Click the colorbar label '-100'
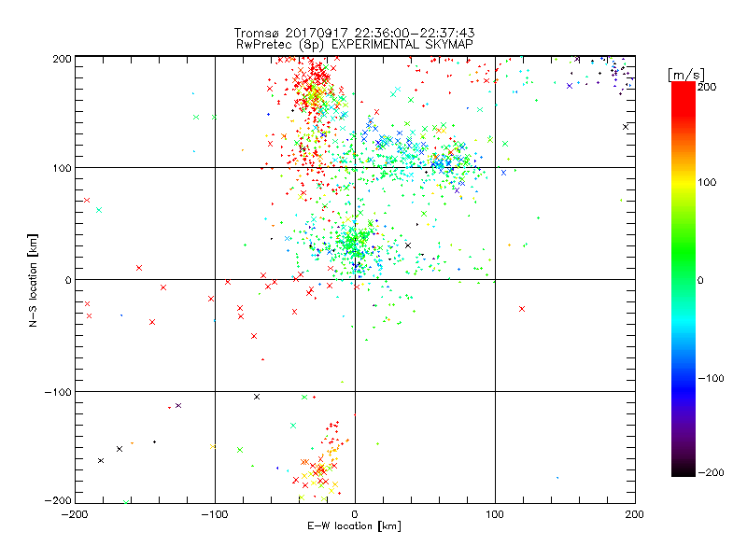 (711, 379)
